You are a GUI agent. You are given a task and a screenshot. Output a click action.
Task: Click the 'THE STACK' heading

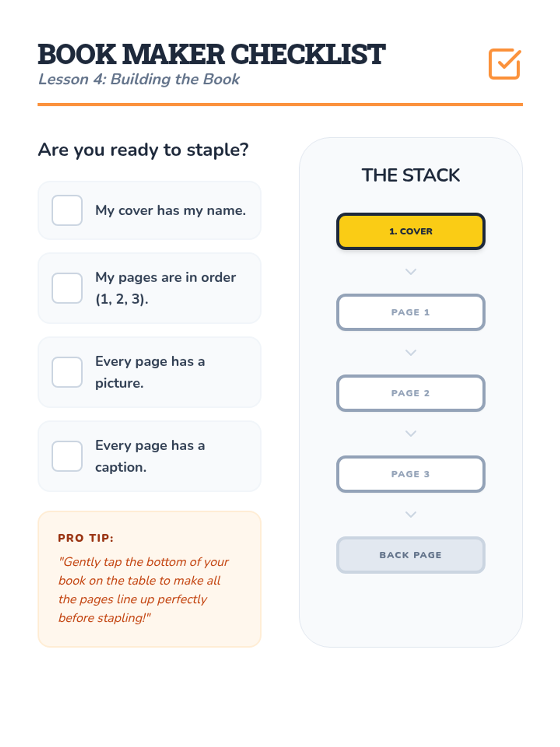tap(411, 175)
